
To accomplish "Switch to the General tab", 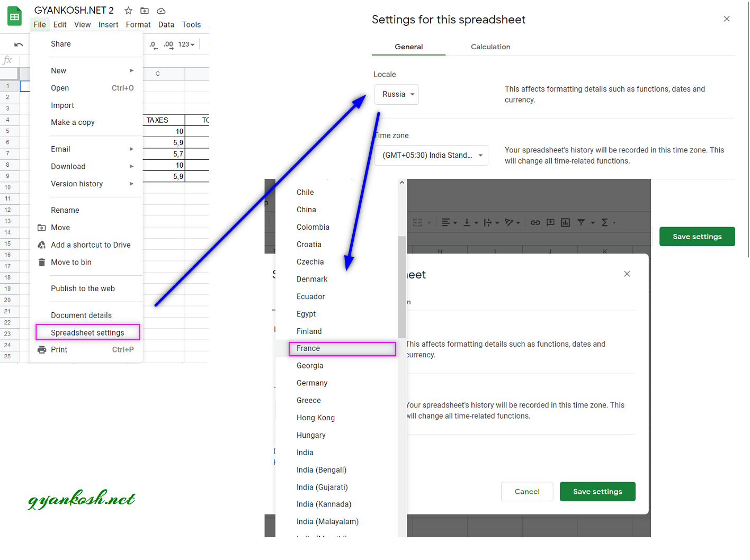I will coord(408,47).
